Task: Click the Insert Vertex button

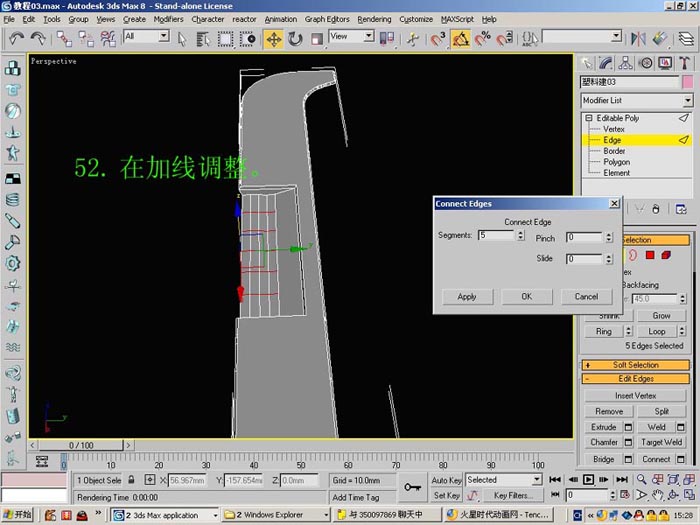Action: coord(635,396)
